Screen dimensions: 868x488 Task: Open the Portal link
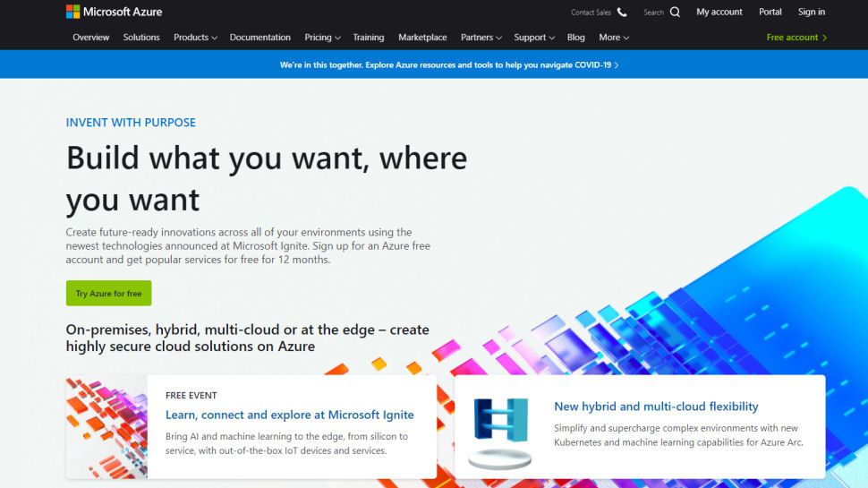click(770, 12)
